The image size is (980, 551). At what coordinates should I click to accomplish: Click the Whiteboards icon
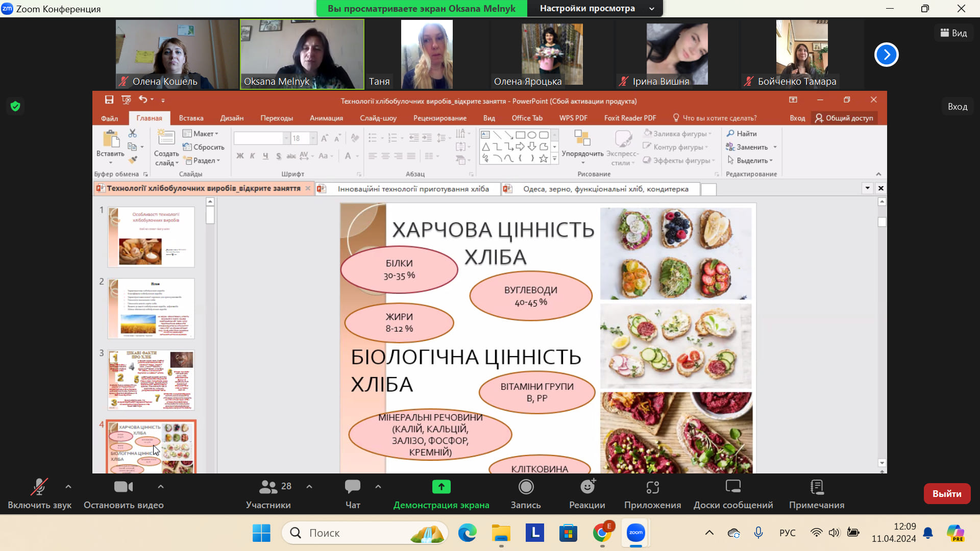coord(733,487)
